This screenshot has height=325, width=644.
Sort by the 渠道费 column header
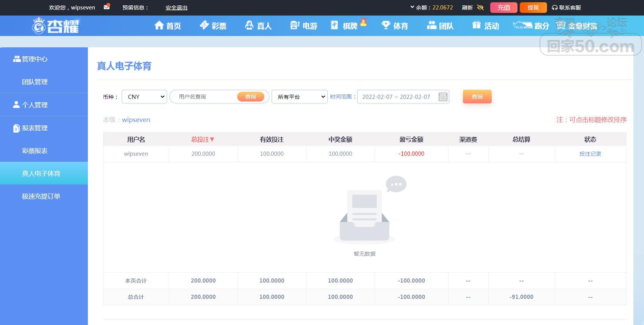(468, 139)
